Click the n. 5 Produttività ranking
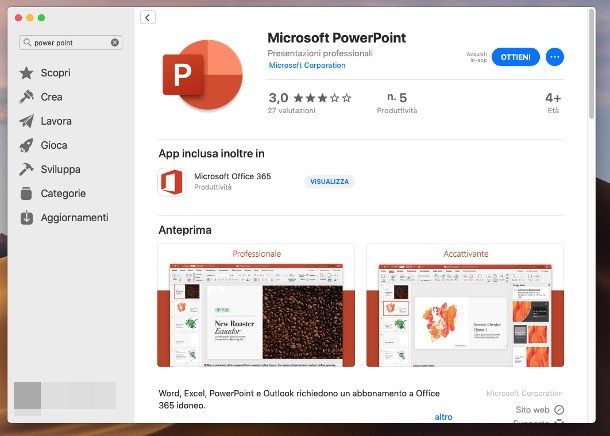The height and width of the screenshot is (436, 610). pyautogui.click(x=397, y=103)
